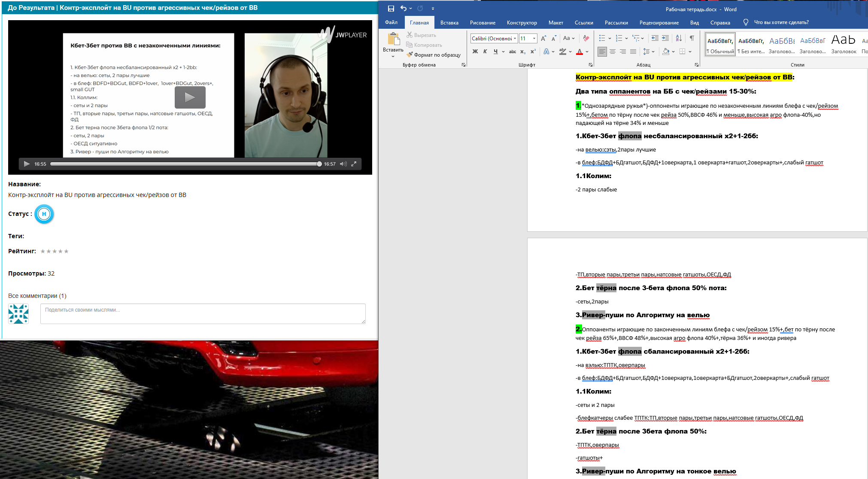Align text left in the paragraph group
The width and height of the screenshot is (868, 479).
(x=602, y=52)
